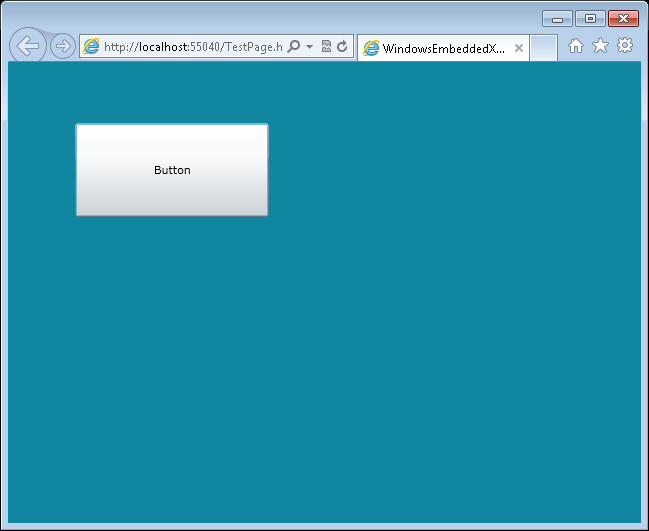Close the Internet Explorer window

coord(623,19)
